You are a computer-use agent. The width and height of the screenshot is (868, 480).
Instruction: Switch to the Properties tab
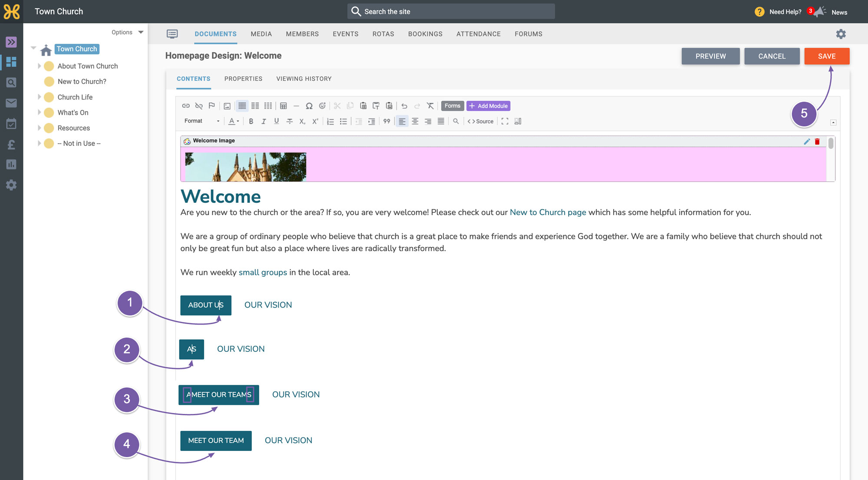tap(243, 79)
